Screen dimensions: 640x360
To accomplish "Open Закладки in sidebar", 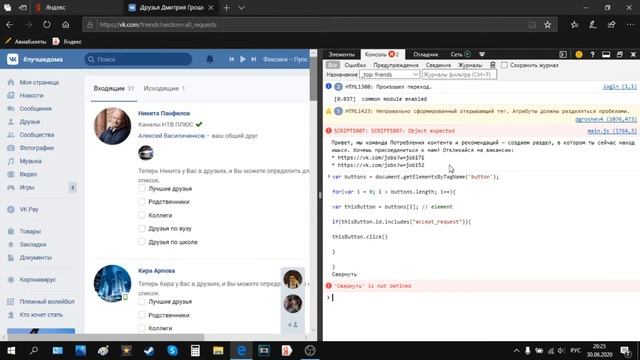I will click(33, 244).
